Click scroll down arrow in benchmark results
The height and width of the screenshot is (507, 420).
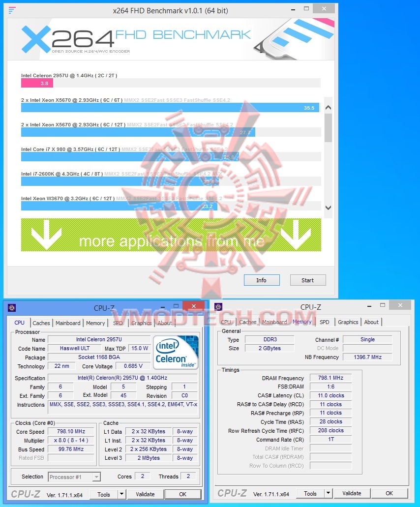328,208
